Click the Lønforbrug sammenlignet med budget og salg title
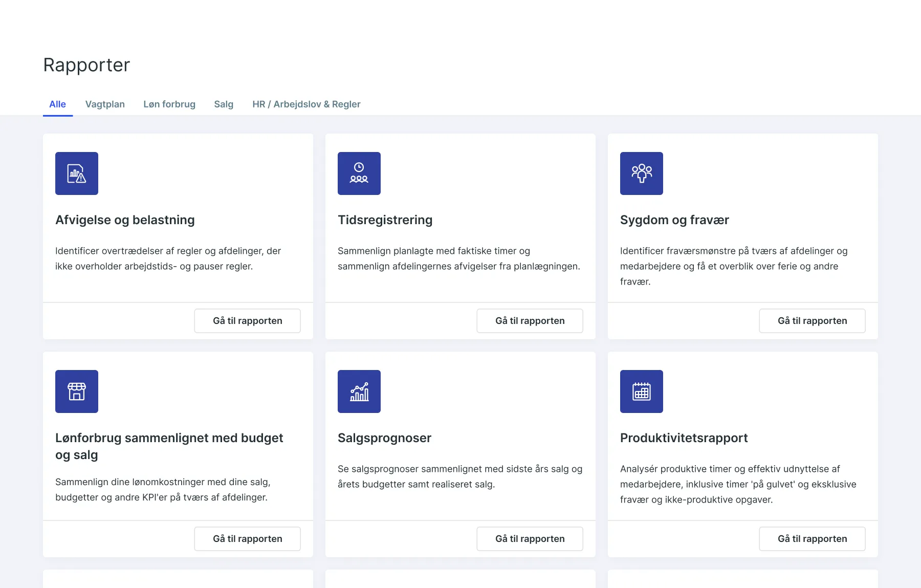The image size is (921, 588). tap(169, 446)
